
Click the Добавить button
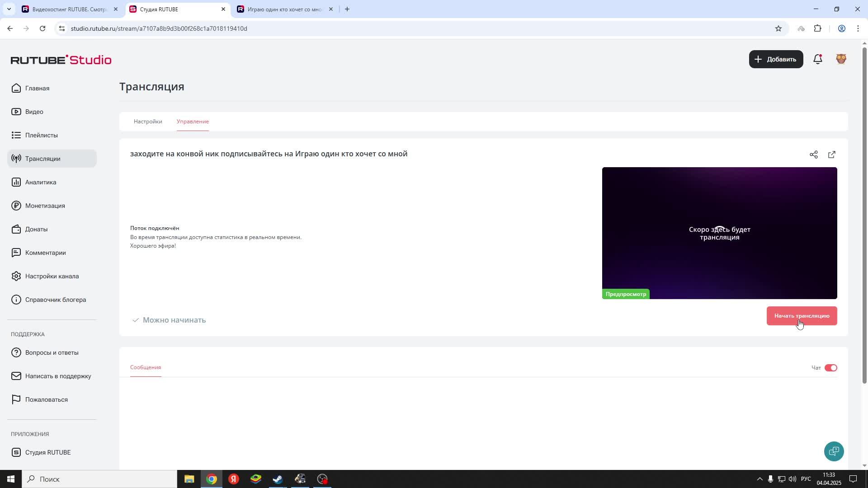[776, 59]
